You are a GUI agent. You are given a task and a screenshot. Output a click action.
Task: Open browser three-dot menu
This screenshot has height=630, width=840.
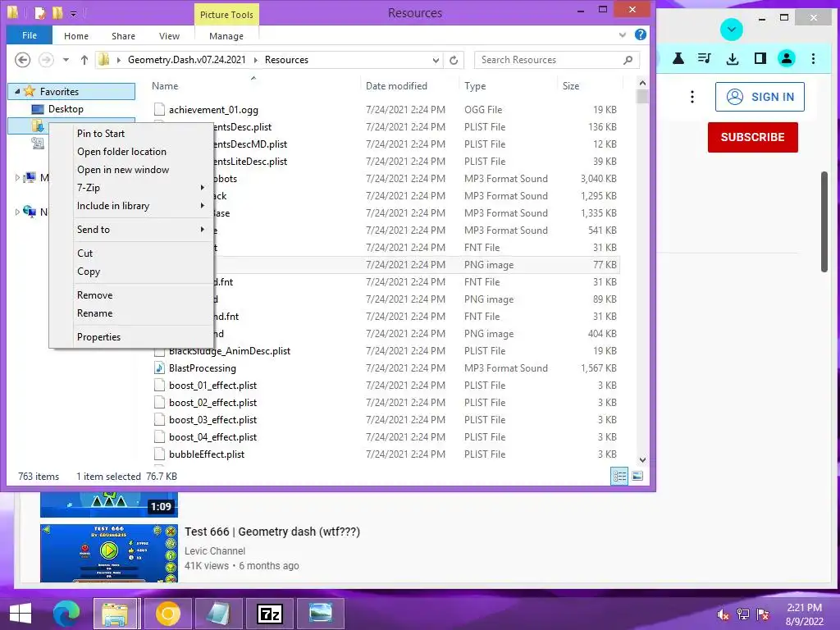813,58
